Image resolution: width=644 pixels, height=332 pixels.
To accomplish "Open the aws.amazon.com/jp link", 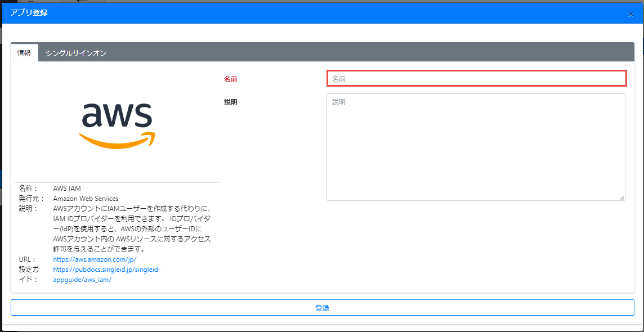I will click(x=95, y=259).
